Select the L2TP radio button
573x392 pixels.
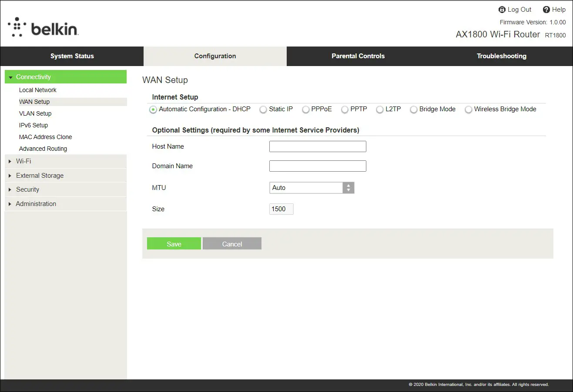coord(380,110)
